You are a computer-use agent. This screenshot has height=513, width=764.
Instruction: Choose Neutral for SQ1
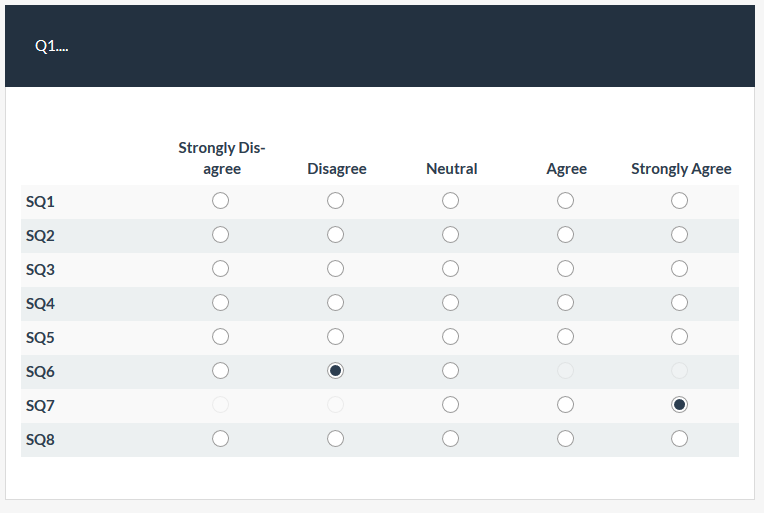[x=451, y=201]
